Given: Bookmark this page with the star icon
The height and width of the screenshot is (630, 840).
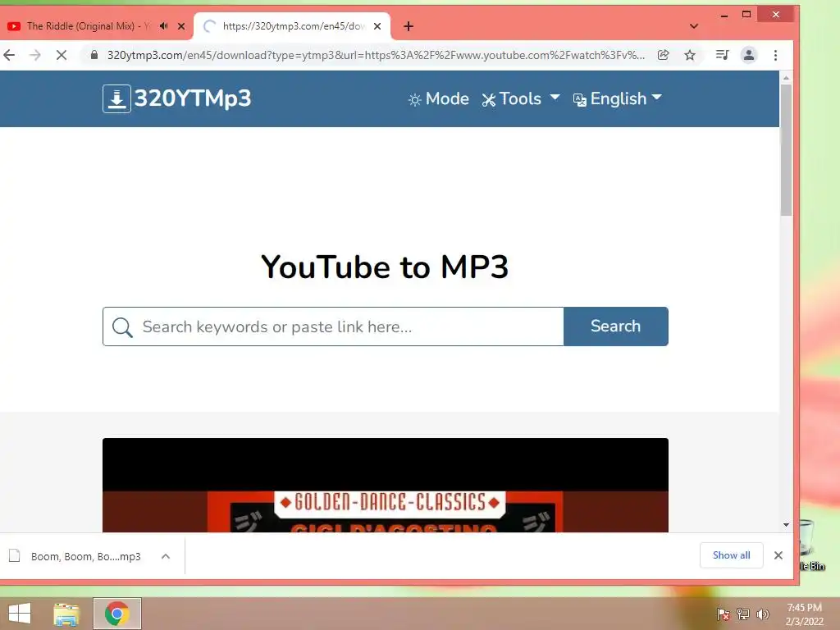Looking at the screenshot, I should point(690,55).
